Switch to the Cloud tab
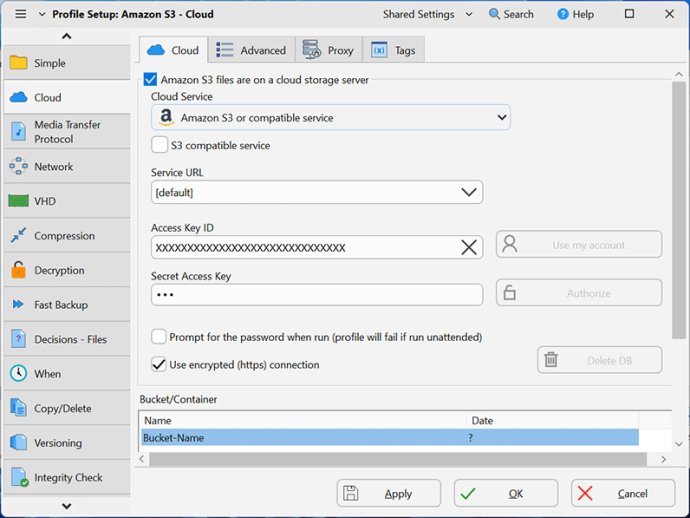The image size is (690, 518). coord(174,50)
